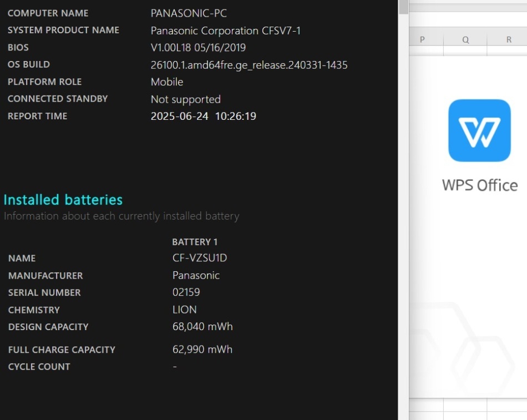
Task: Click the NAME label in battery table
Action: [x=22, y=258]
